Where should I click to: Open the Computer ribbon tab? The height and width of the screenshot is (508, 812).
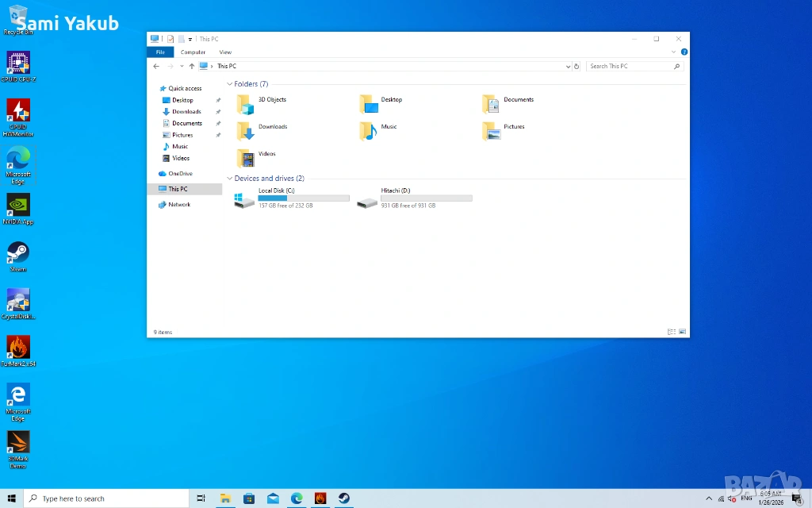pos(193,52)
